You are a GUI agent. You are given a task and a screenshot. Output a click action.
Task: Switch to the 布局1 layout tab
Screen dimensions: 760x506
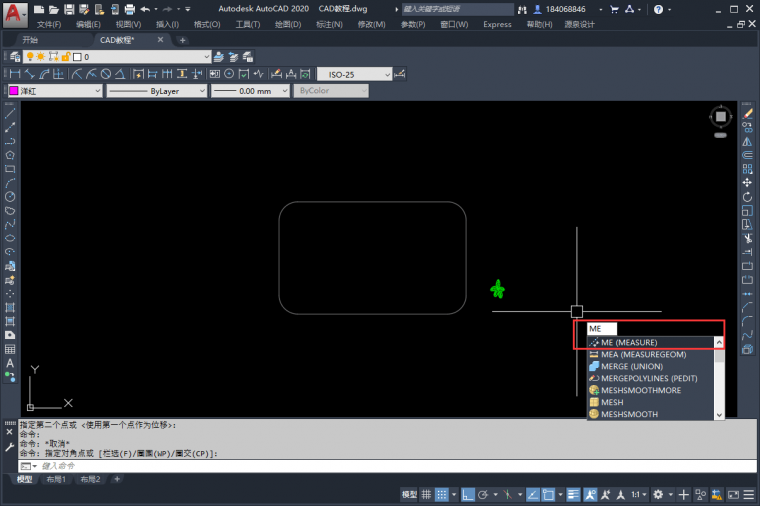[56, 480]
